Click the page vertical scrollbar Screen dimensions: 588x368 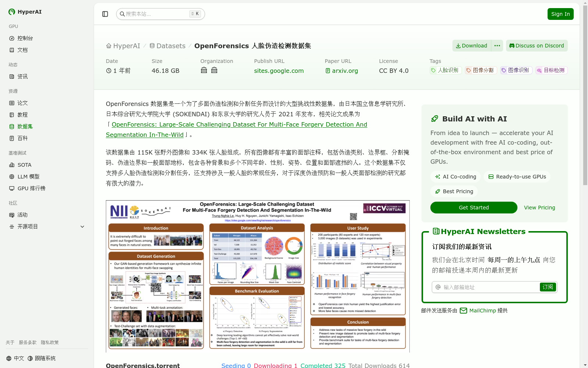[585, 95]
